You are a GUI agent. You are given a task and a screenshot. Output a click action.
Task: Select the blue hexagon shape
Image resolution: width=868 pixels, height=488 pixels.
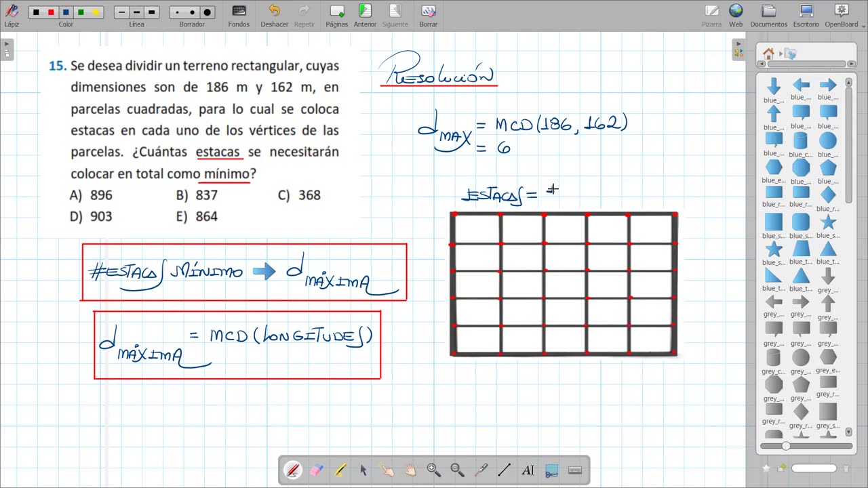coord(774,167)
